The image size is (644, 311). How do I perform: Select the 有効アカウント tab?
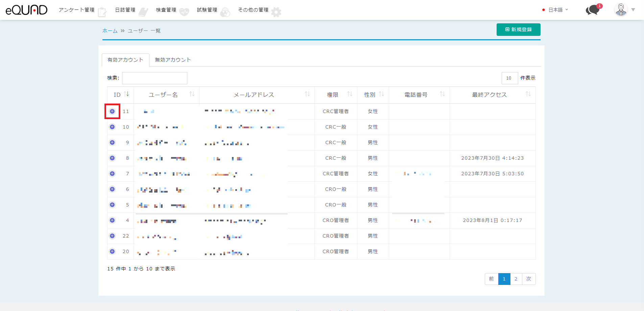tap(125, 60)
